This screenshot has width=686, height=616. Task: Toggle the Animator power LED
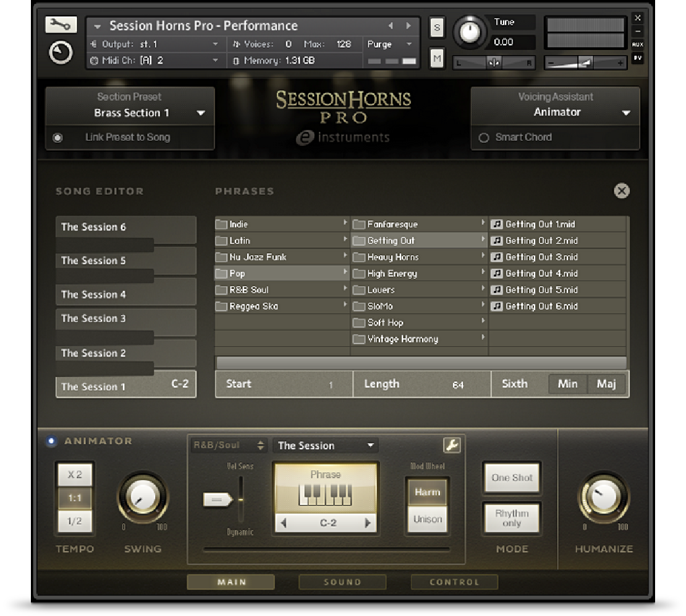click(x=51, y=441)
